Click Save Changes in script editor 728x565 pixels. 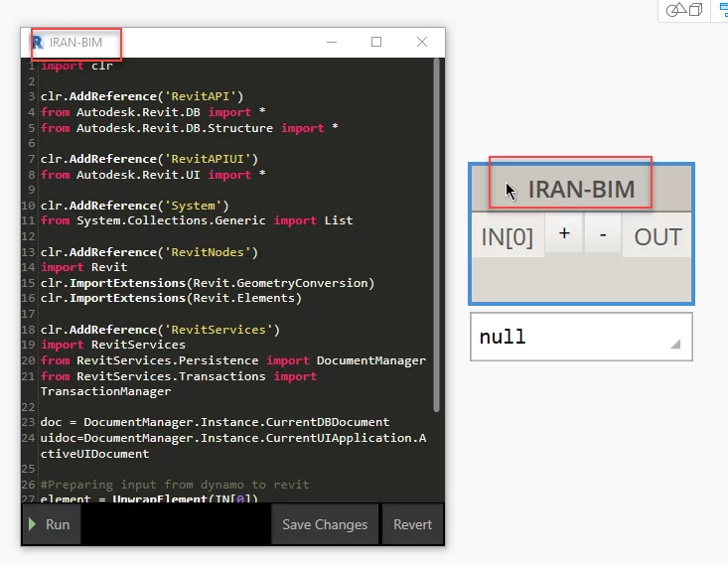(x=325, y=524)
